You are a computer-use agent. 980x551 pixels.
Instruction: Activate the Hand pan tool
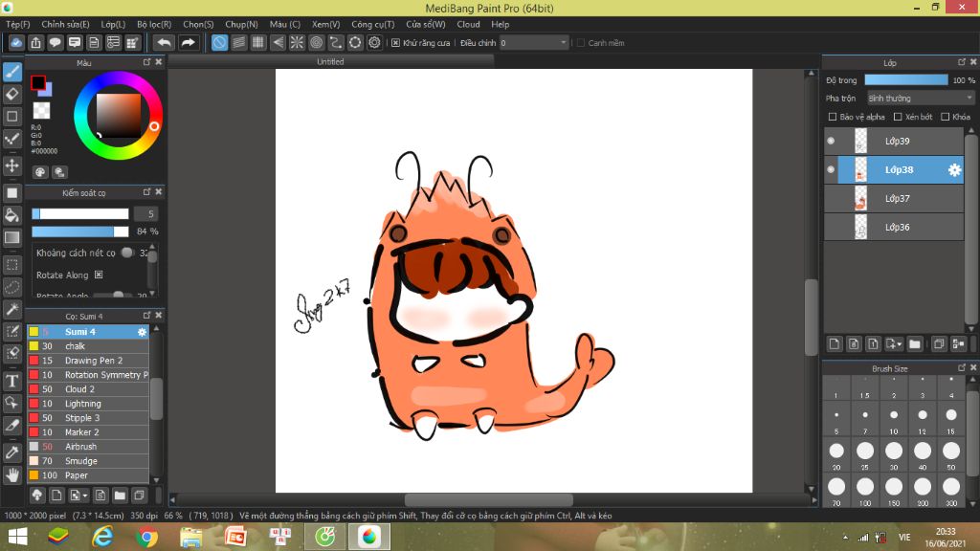[x=12, y=474]
